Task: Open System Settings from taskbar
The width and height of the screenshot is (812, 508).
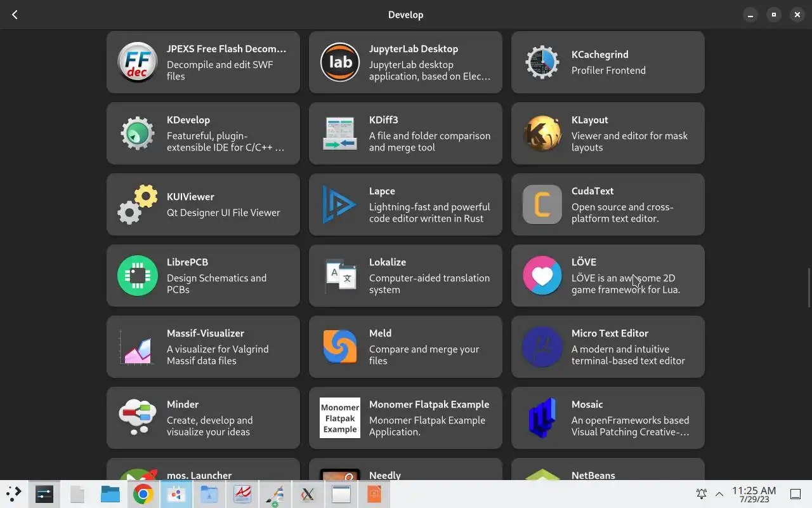Action: click(44, 494)
